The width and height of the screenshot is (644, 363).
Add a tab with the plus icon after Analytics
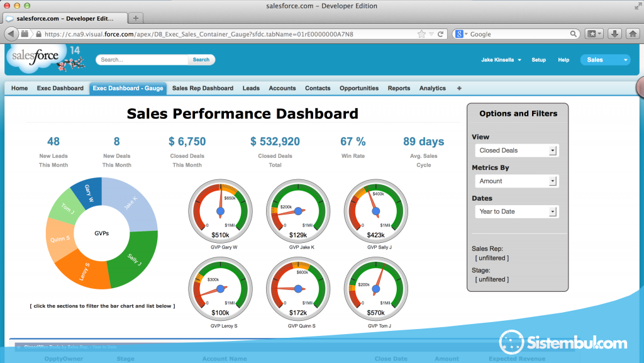(x=459, y=88)
